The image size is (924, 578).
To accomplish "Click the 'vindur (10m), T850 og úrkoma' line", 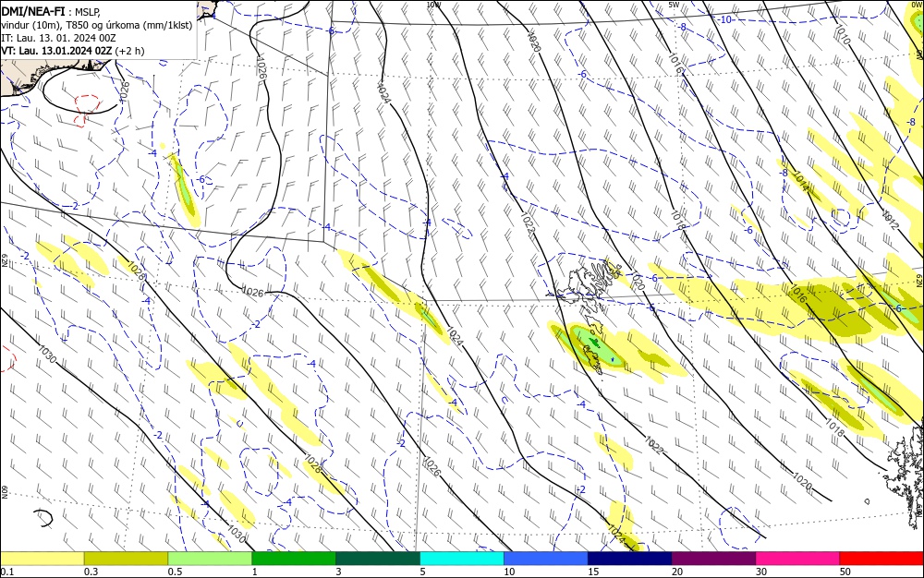I will (97, 25).
